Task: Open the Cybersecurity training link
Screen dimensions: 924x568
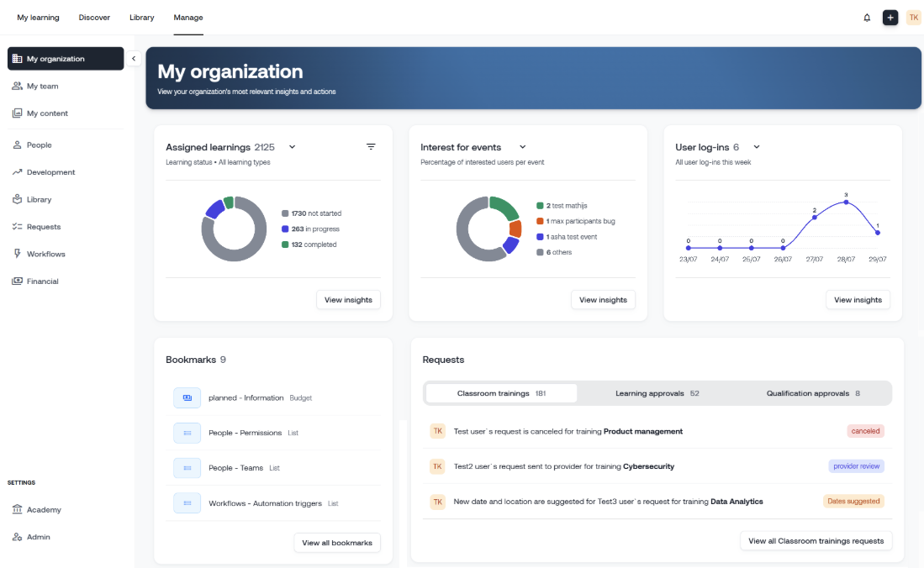Action: [648, 466]
